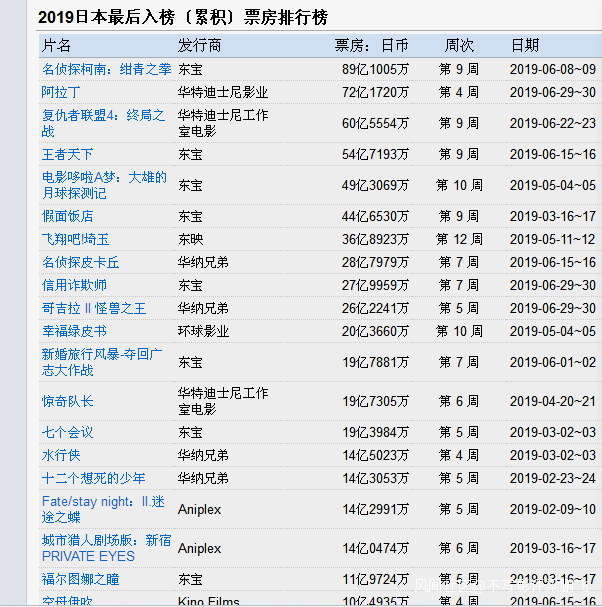Viewport: 602px width, 607px height.
Task: Click the 十二个想死的少年 link
Action: pos(93,478)
